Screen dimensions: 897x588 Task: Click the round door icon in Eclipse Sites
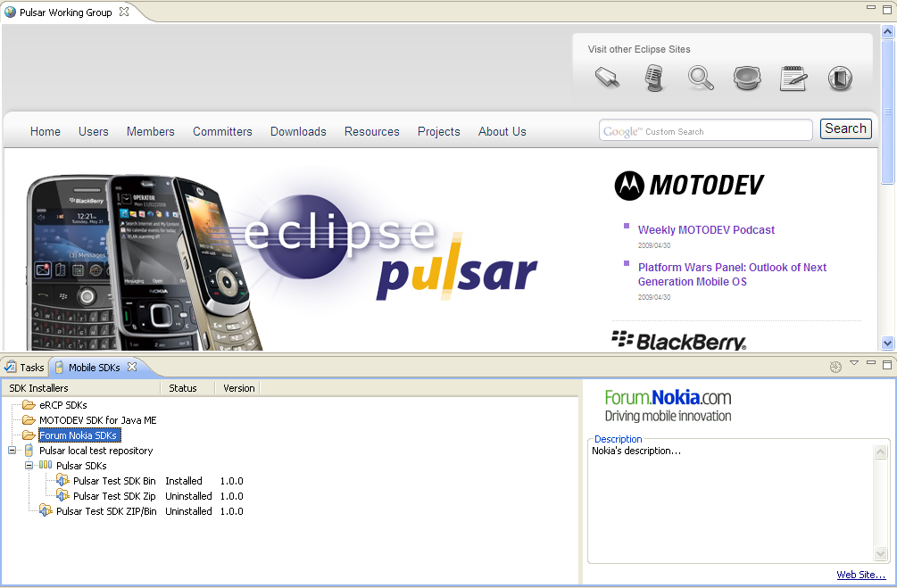(x=840, y=79)
